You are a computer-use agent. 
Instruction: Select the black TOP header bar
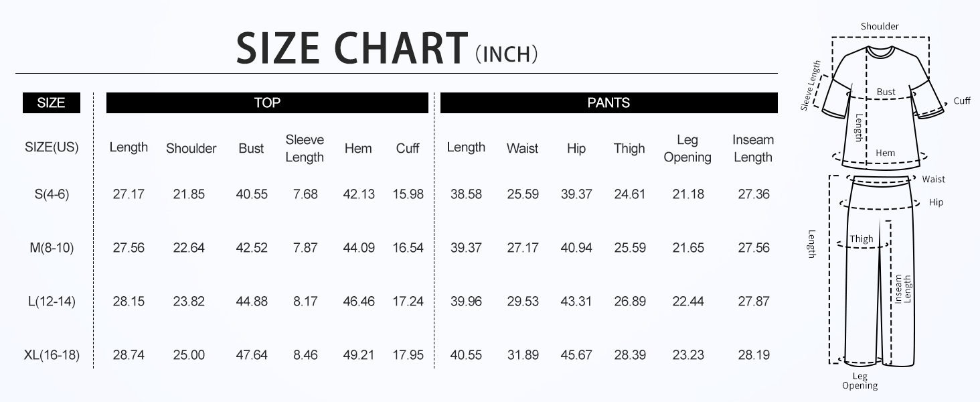pyautogui.click(x=267, y=103)
